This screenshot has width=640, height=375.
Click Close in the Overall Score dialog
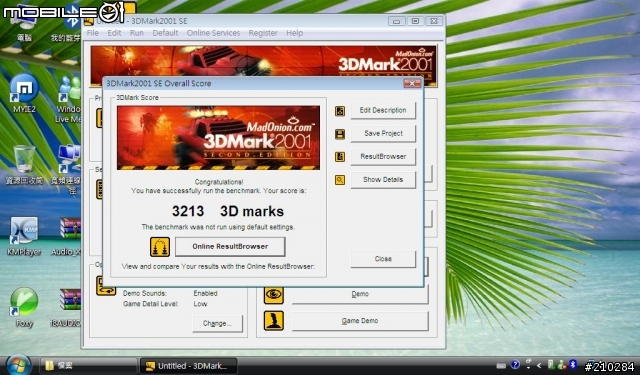(383, 259)
